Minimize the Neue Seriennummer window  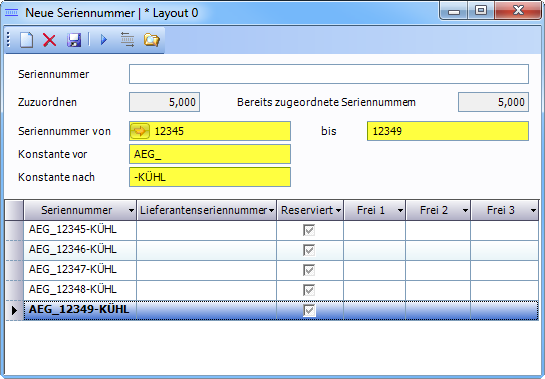click(454, 11)
